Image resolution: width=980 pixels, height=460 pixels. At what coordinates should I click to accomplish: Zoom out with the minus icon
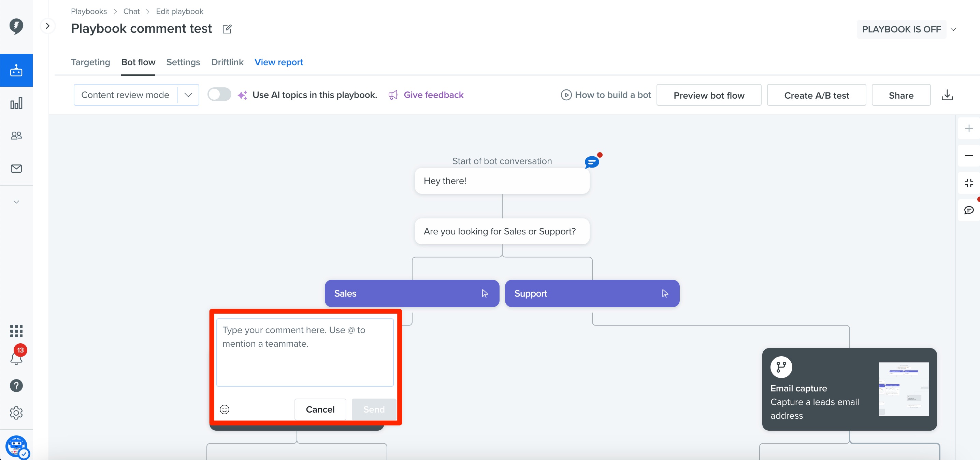(969, 156)
